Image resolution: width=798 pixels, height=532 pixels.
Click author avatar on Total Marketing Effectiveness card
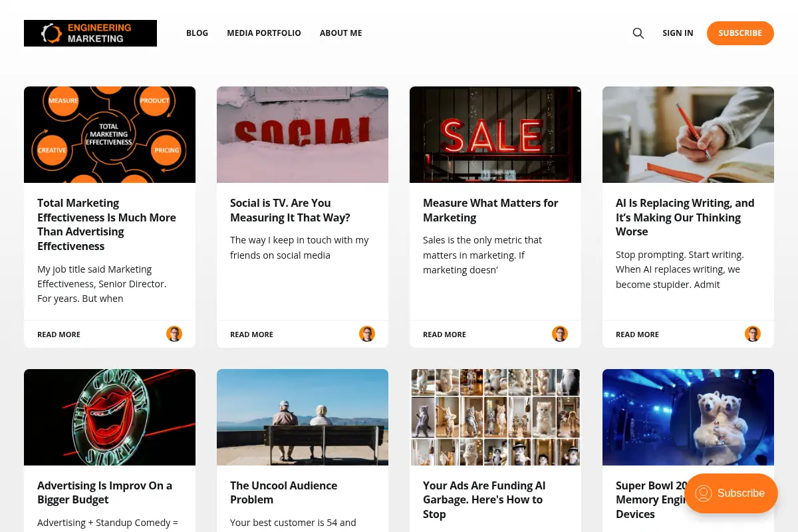pyautogui.click(x=174, y=334)
